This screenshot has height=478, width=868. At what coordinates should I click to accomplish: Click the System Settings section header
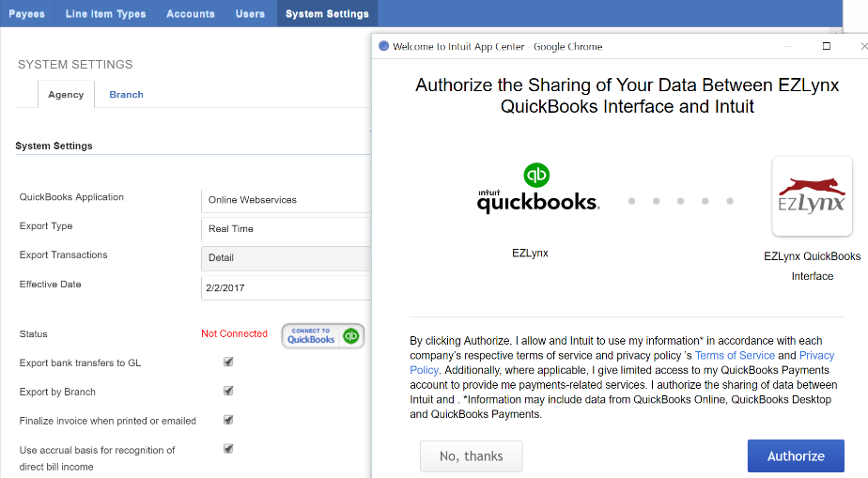(54, 146)
